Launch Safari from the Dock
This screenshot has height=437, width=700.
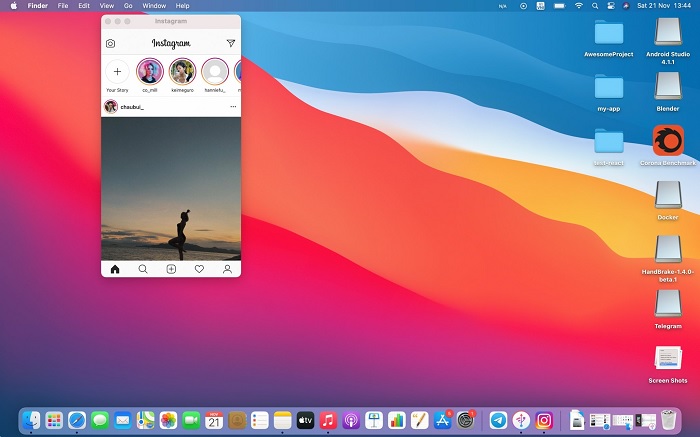pyautogui.click(x=77, y=420)
